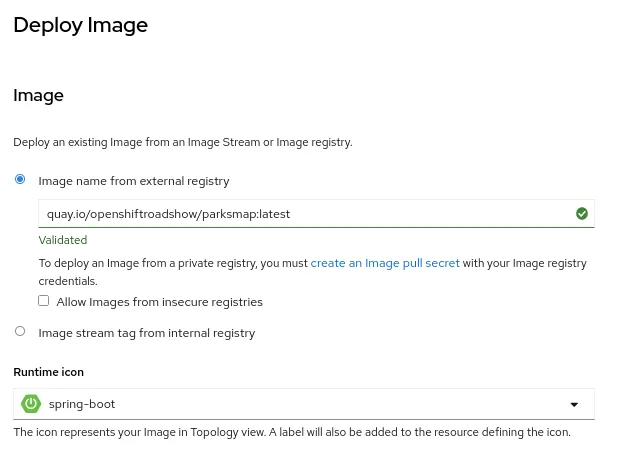Click the Runtime icon field label
Screen dimensions: 644x456
[x=48, y=372]
